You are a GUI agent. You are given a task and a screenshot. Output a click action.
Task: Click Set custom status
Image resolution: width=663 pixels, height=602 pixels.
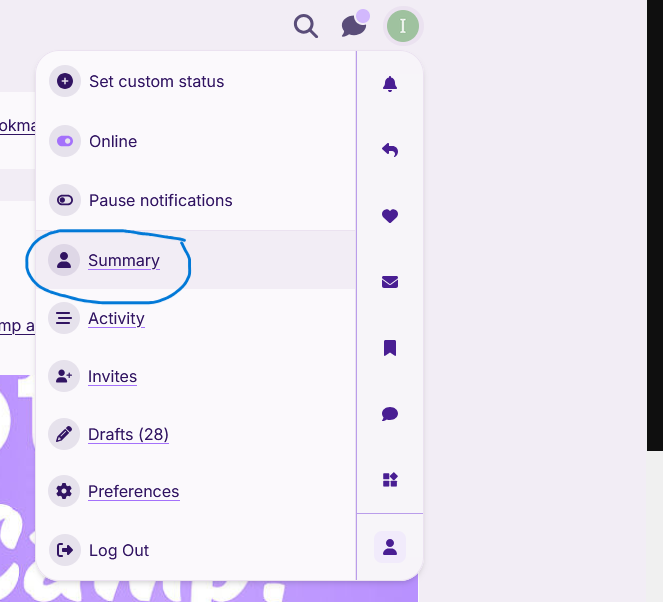[x=196, y=81]
